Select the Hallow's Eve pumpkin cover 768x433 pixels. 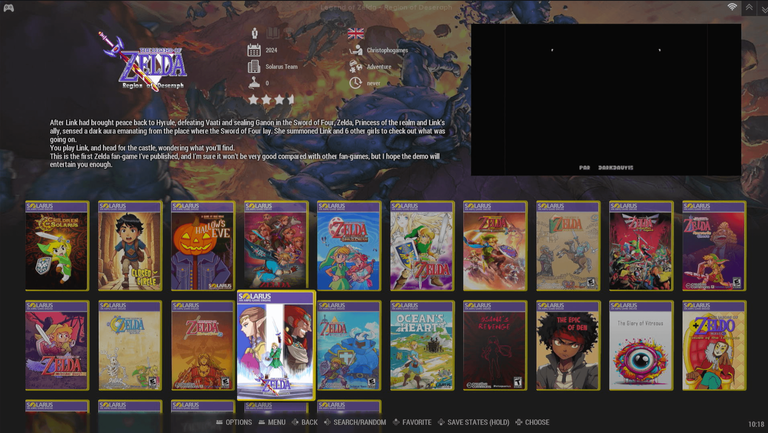[203, 246]
